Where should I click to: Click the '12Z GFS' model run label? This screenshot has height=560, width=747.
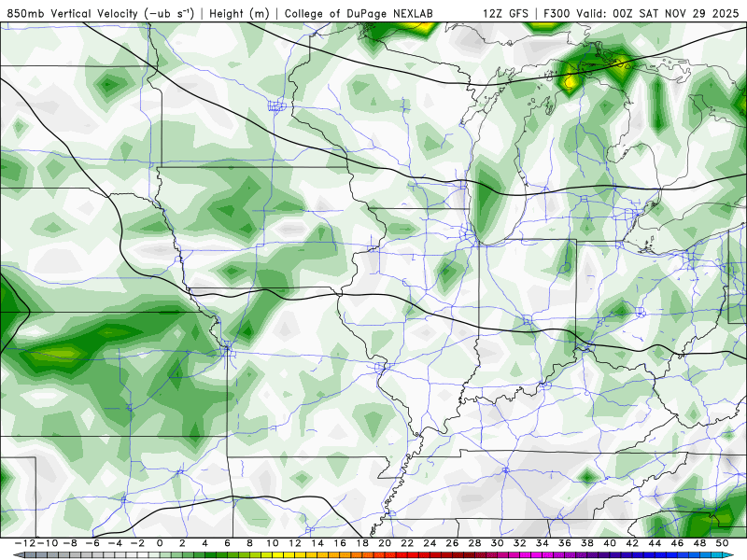click(x=505, y=14)
